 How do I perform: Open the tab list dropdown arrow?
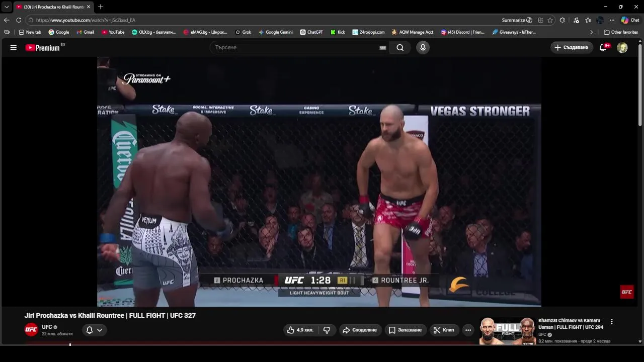coord(7,7)
